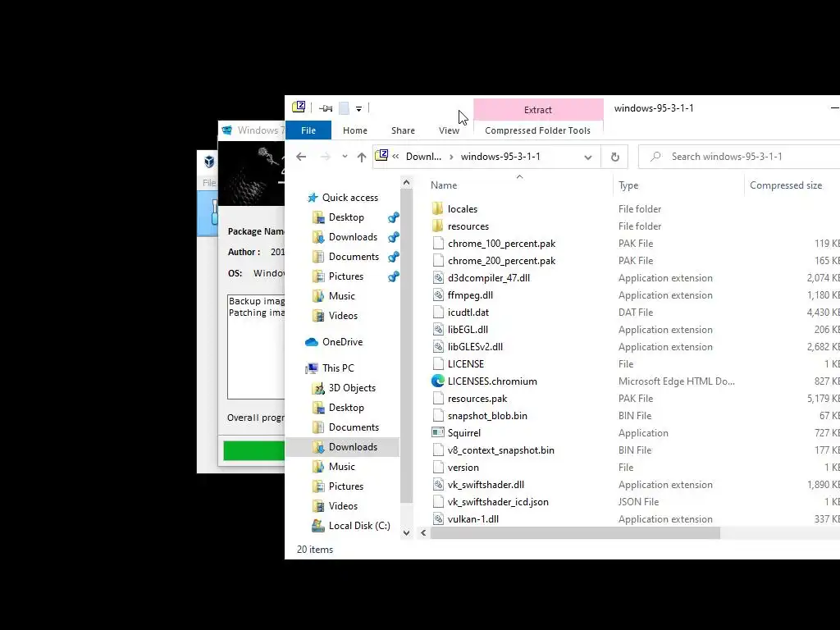Expand hidden breadcrumb path chevrons
Image resolution: width=840 pixels, height=630 pixels.
[x=395, y=157]
